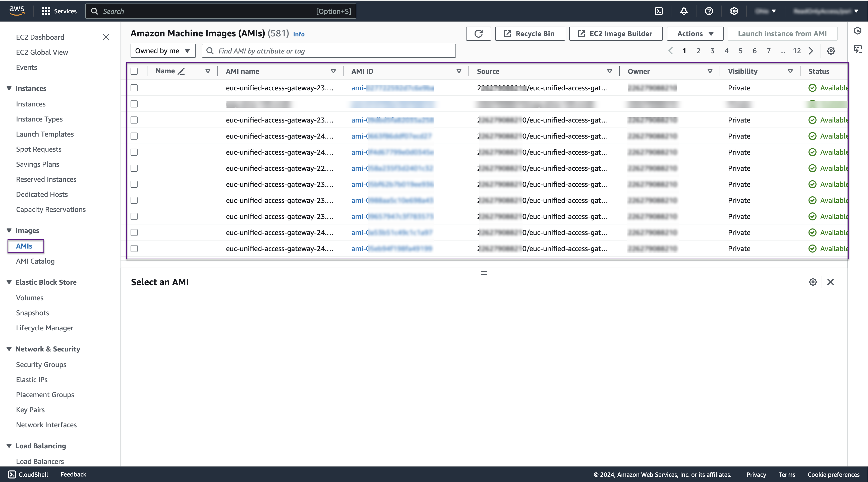Open the Actions dropdown menu
The width and height of the screenshot is (868, 482).
695,34
